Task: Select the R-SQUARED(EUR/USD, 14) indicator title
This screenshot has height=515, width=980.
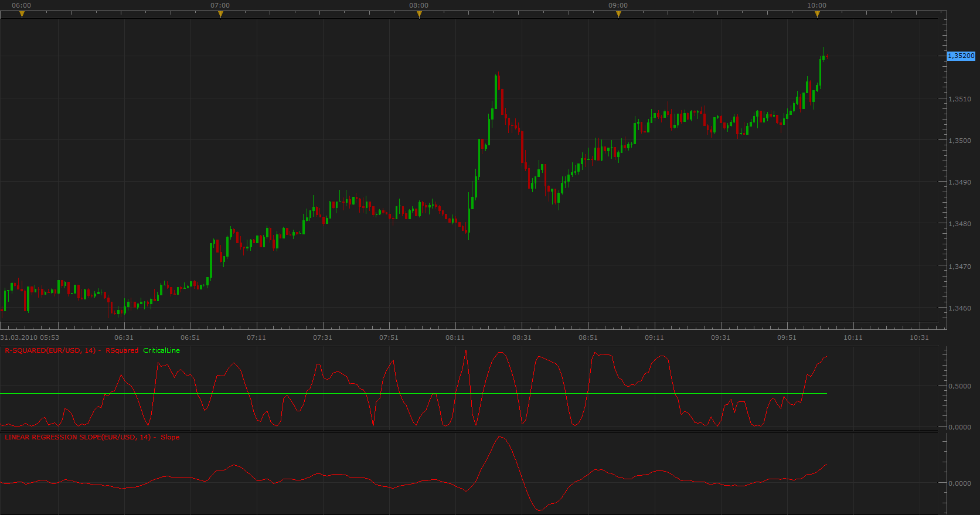Action: tap(50, 350)
